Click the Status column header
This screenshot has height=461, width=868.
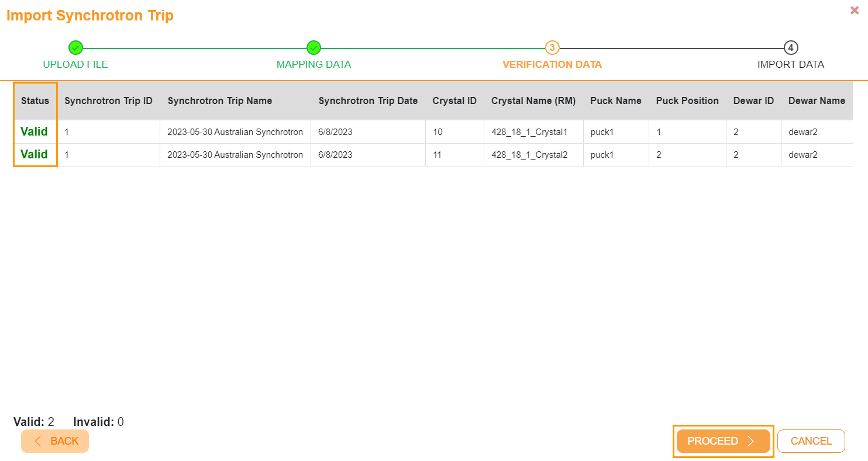point(35,100)
